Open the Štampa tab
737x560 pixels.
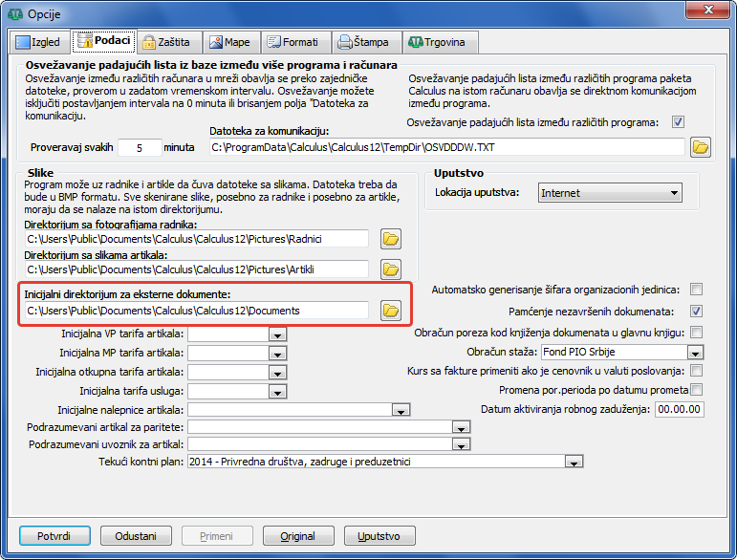[x=362, y=42]
